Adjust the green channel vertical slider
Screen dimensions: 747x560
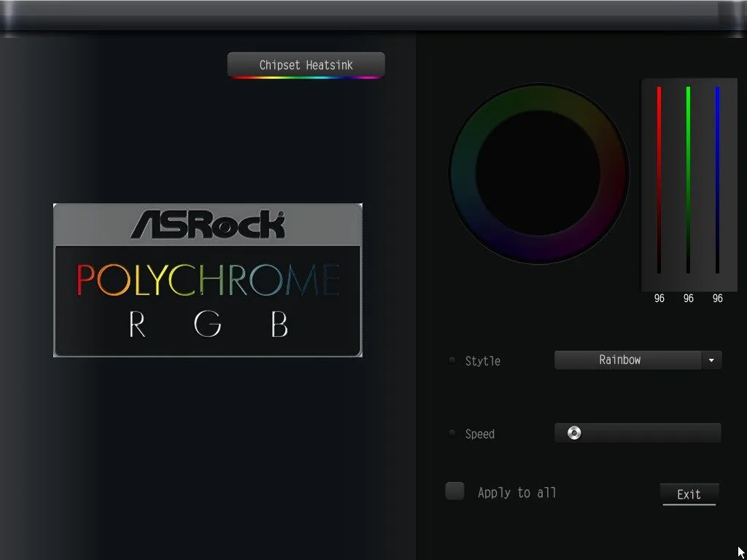pos(688,179)
